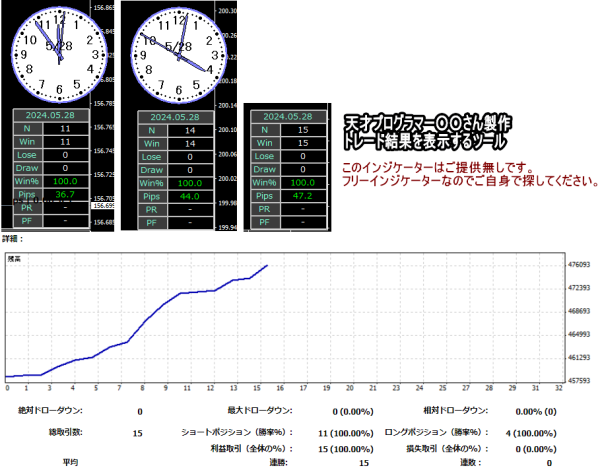Click the red text このインジケーターはご提供無しです。

click(437, 167)
